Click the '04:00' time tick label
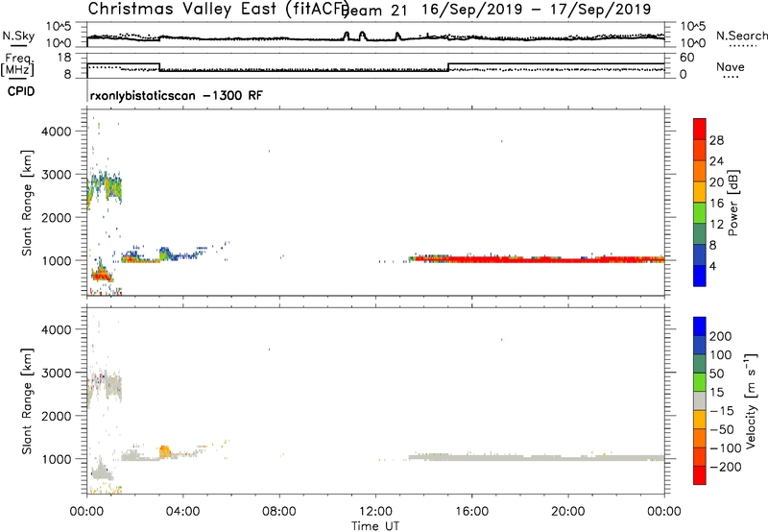 [x=182, y=512]
